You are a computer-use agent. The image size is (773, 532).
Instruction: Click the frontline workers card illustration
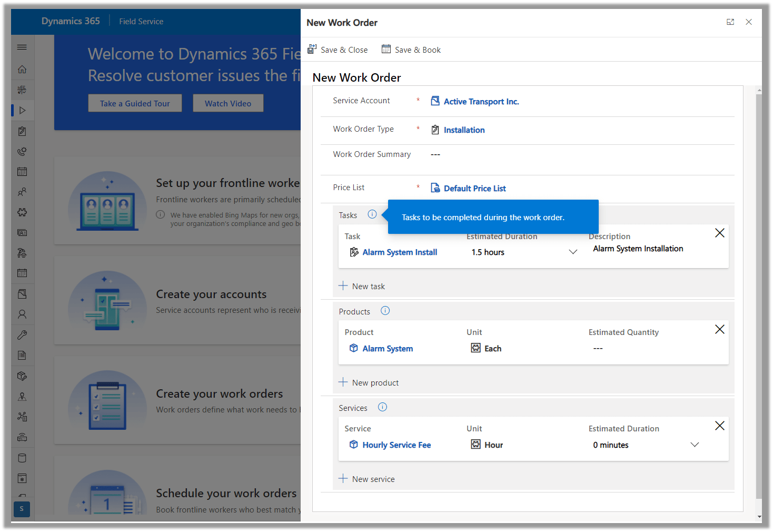(x=107, y=202)
